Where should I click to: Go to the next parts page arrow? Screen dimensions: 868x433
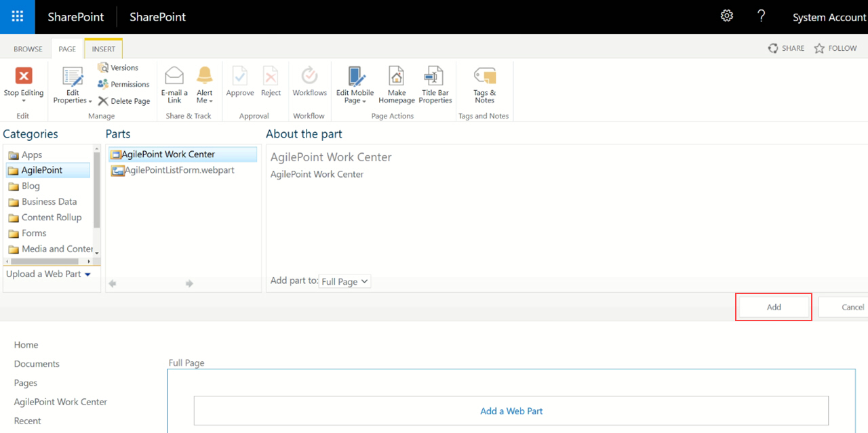189,283
